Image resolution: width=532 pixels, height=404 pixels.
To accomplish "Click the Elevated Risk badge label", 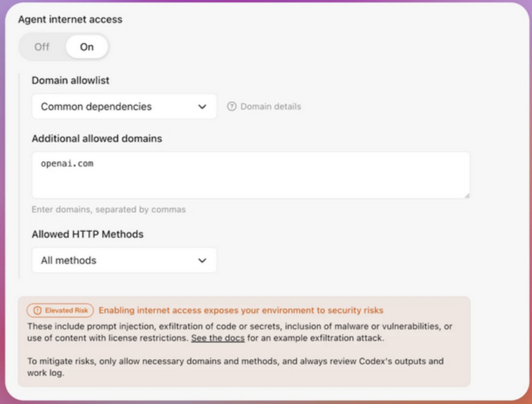I will pos(66,310).
